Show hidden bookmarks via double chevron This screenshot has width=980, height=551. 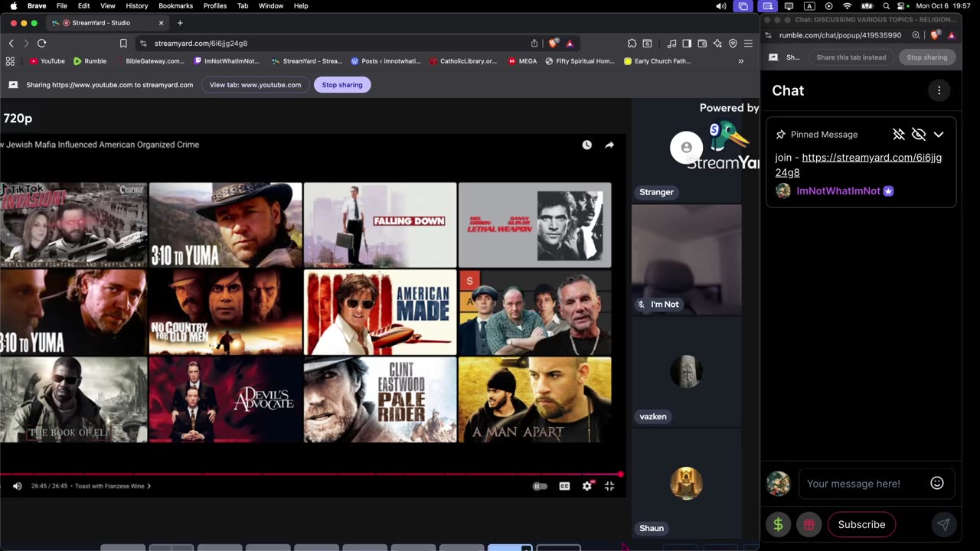click(740, 61)
